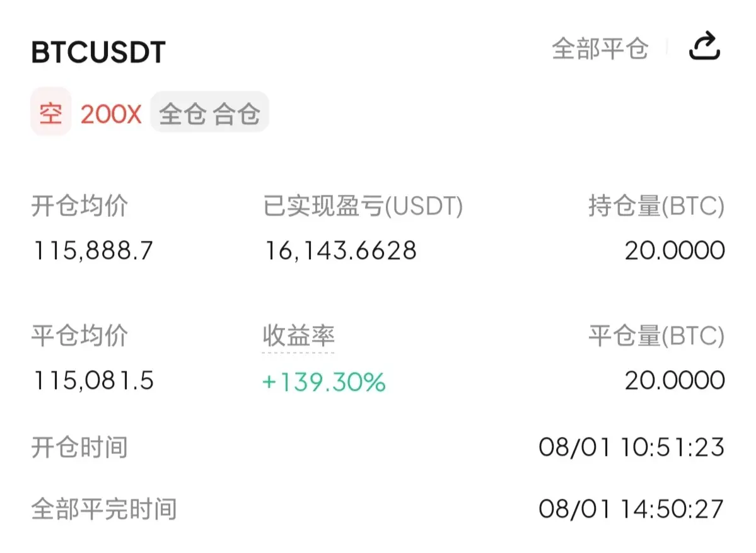The height and width of the screenshot is (553, 756).
Task: Select the 08/01 14:50:27 close time
Action: [631, 509]
